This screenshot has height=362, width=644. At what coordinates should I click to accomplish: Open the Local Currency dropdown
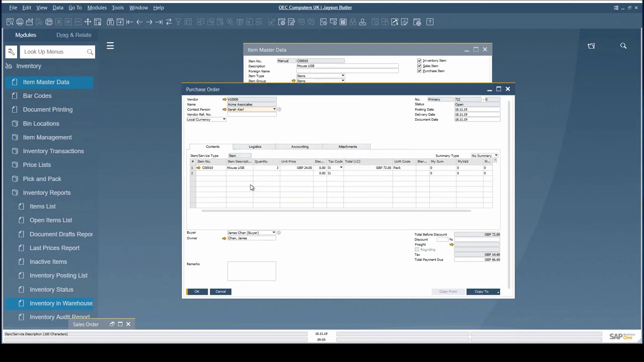pyautogui.click(x=224, y=120)
